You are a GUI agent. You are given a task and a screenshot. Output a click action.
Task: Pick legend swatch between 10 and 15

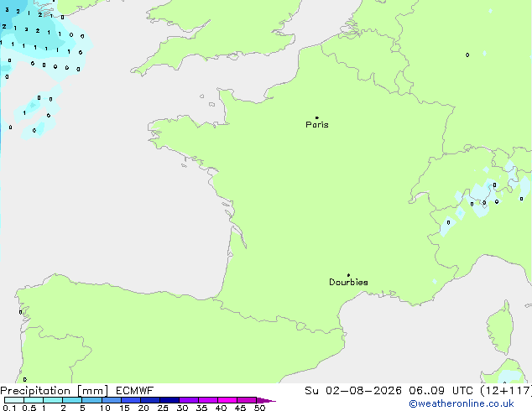112,400
